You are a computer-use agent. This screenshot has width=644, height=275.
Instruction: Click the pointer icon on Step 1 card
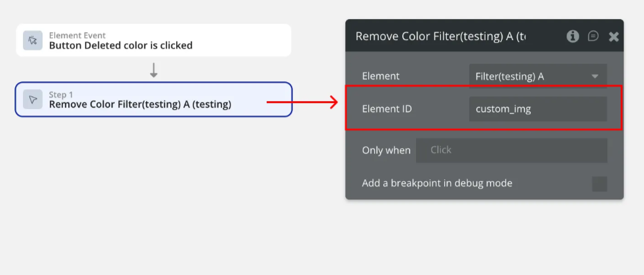coord(33,99)
